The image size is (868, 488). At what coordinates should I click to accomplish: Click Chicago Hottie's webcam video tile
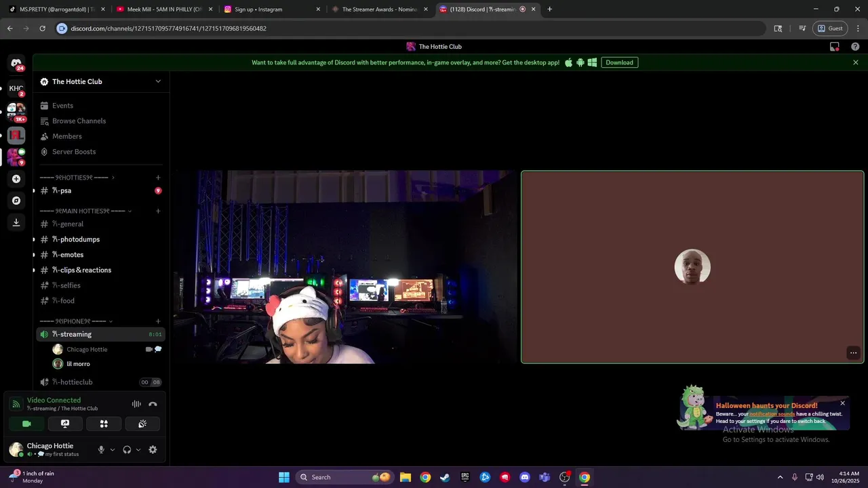344,267
